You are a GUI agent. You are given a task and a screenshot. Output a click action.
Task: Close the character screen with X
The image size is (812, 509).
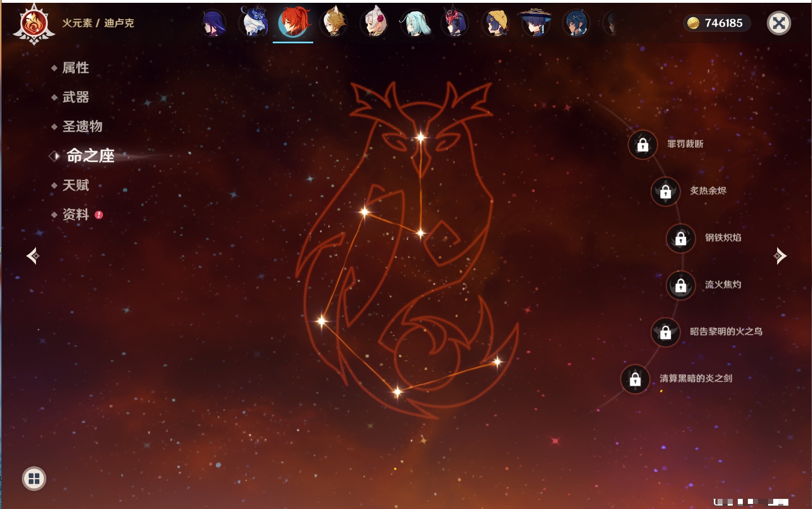(779, 23)
